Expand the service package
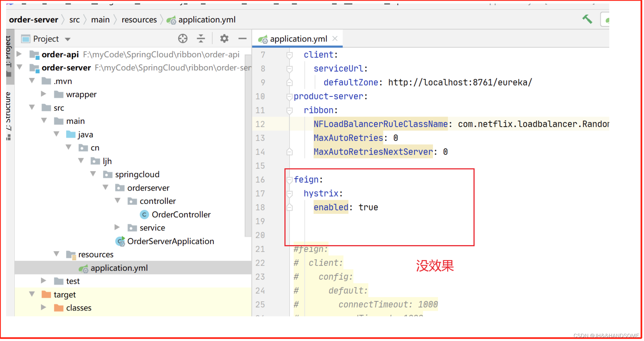The width and height of the screenshot is (644, 341). [118, 227]
